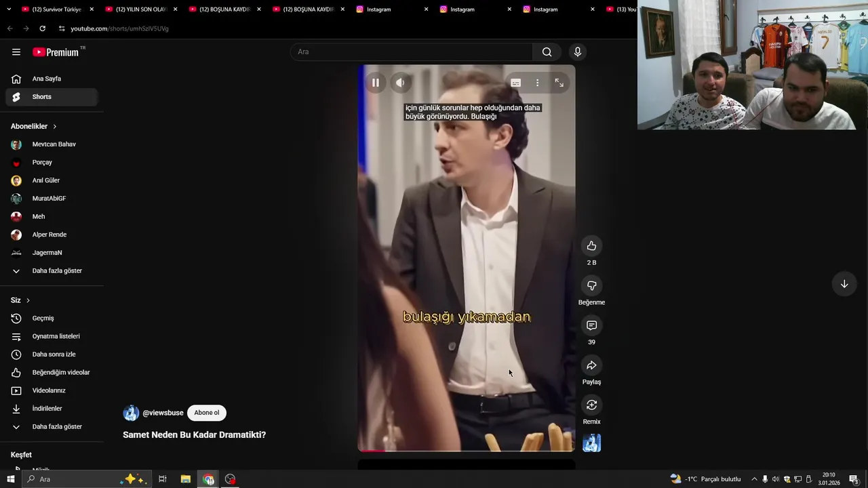Open the Windows notification center
868x488 pixels.
click(x=854, y=479)
